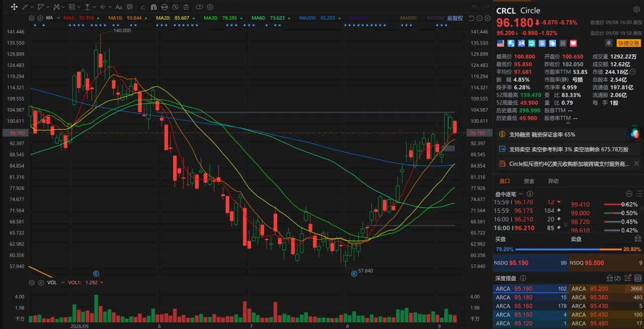Open 支持卖空 short selling info row
Viewport: 644px width, 329px height.
tap(568, 149)
